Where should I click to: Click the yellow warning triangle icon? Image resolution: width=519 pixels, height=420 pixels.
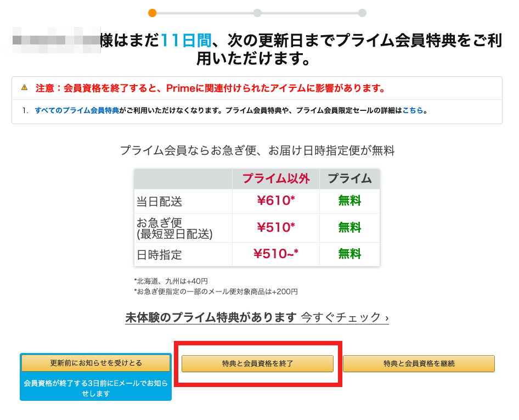[25, 87]
